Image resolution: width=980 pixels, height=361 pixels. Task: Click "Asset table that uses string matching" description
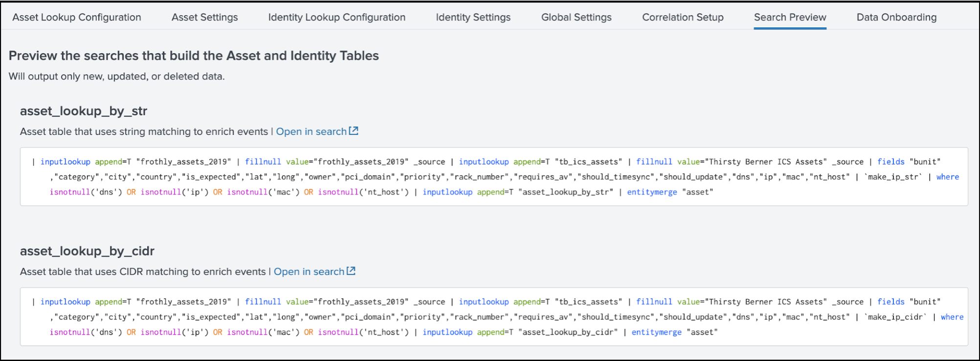[x=144, y=131]
